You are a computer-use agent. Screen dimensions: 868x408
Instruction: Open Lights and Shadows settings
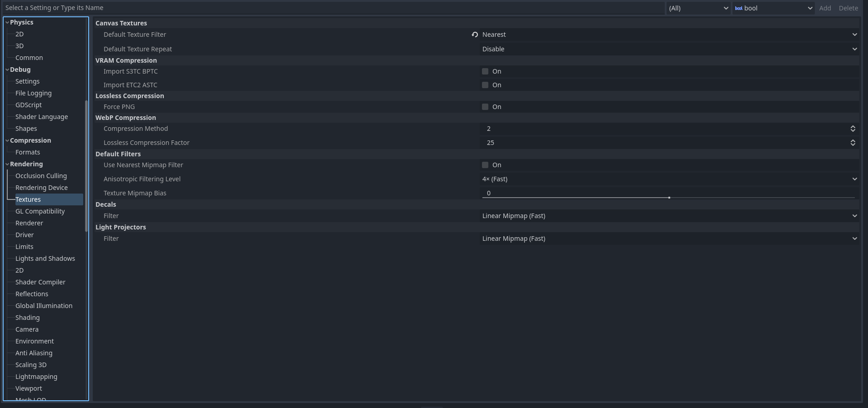tap(45, 259)
